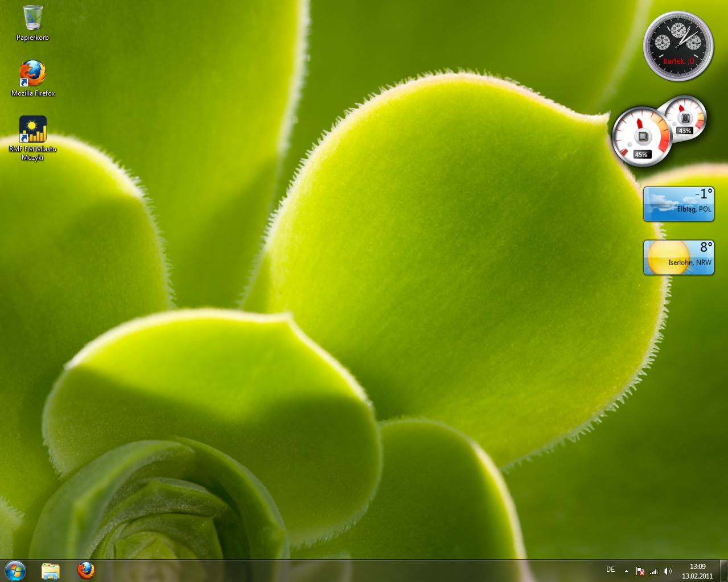Click the Iserlohn, NRW location text
The image size is (728, 582).
click(x=689, y=262)
